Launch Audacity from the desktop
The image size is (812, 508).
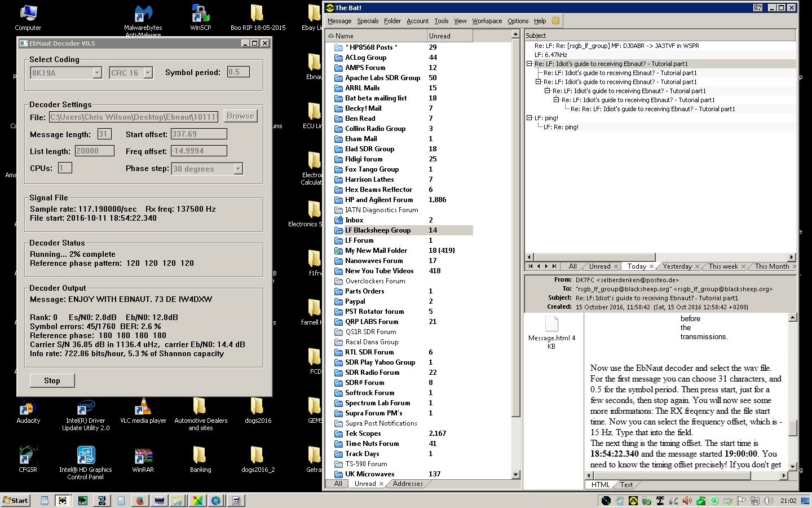coord(28,411)
